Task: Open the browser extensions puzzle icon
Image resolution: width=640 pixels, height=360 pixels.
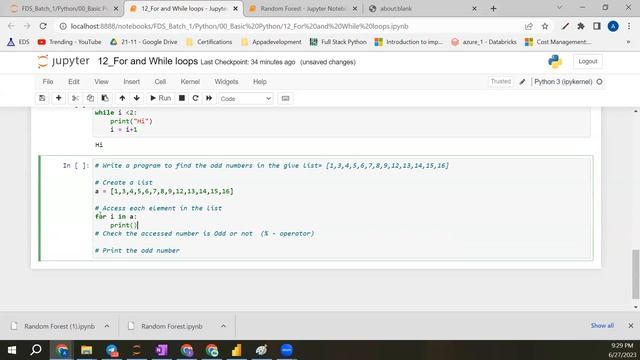Action: (x=581, y=26)
